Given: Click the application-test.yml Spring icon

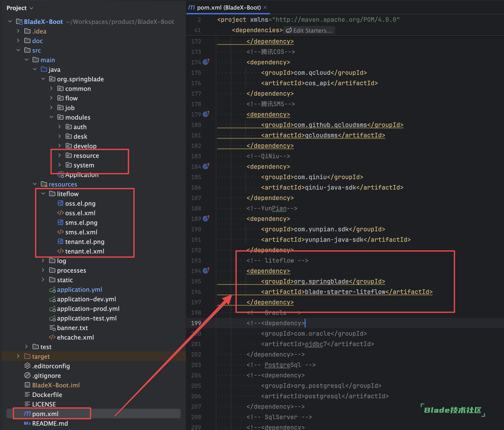Looking at the screenshot, I should tap(52, 318).
